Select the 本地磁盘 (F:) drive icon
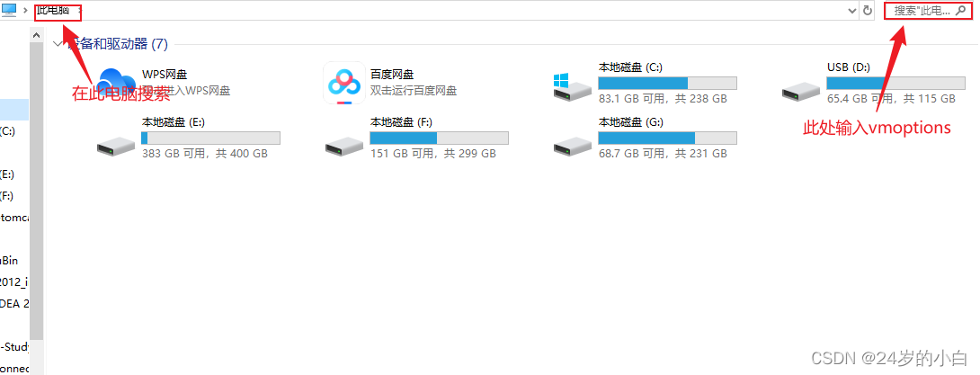The height and width of the screenshot is (375, 980). tap(344, 147)
